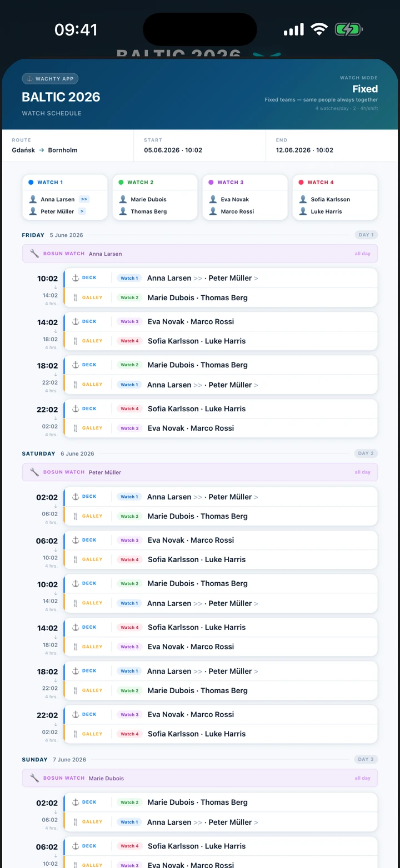Viewport: 400px width, 868px height.
Task: Tap the deck anchor icon in Friday 10:02 shift
Action: pyautogui.click(x=76, y=278)
